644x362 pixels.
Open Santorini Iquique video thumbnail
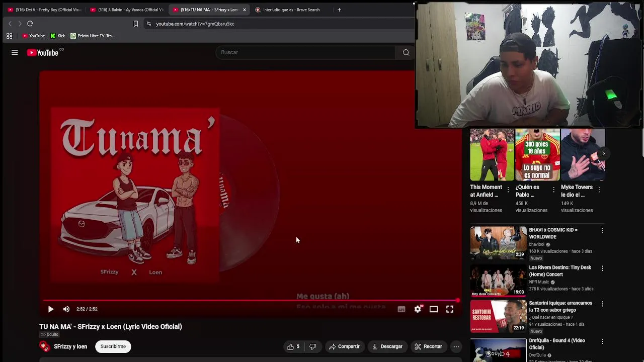coord(498,316)
